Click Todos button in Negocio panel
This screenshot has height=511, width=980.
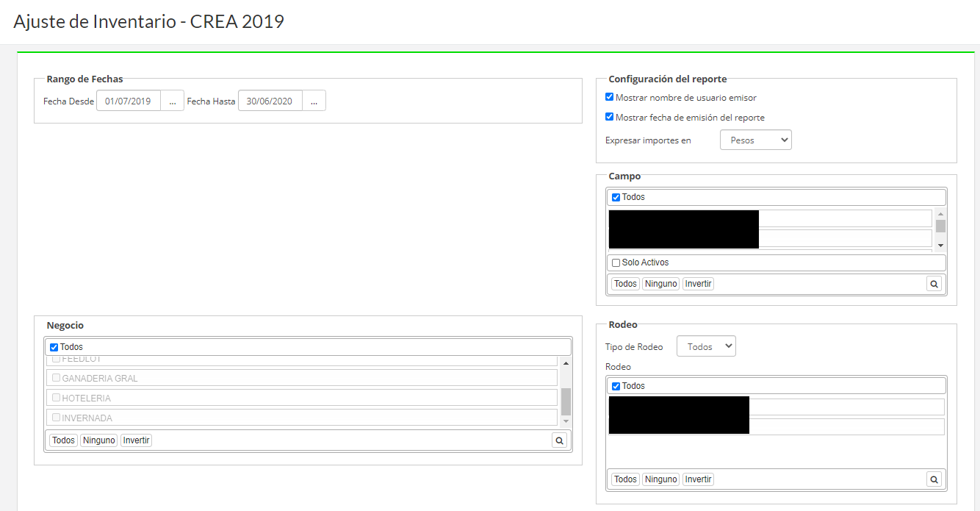click(x=63, y=440)
